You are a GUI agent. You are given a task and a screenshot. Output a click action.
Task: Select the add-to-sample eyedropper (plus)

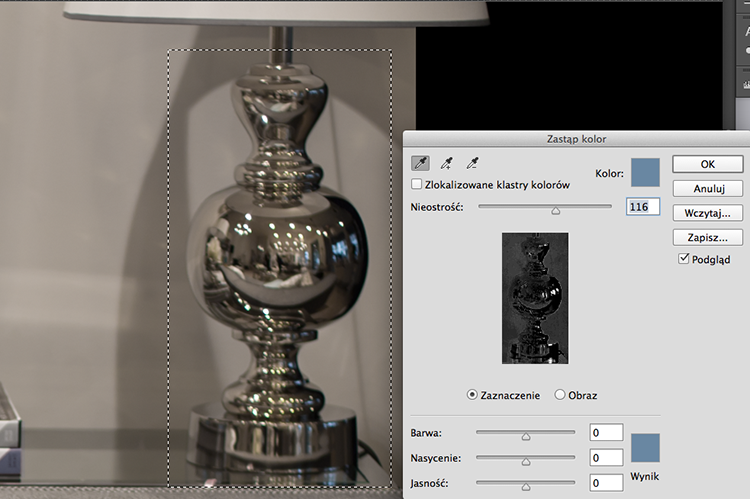pos(446,164)
